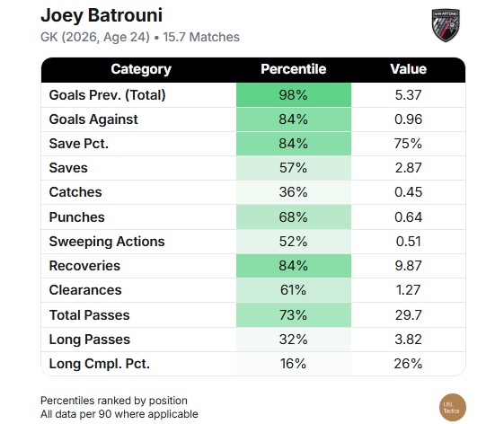Image resolution: width=504 pixels, height=424 pixels.
Task: Click the Long Passes value 3.82
Action: (x=408, y=340)
